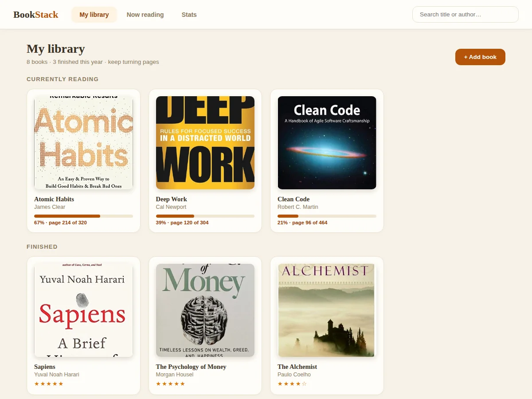Screen dimensions: 532x399
Task: Click The Psychology of Money star rating
Action: tap(171, 383)
